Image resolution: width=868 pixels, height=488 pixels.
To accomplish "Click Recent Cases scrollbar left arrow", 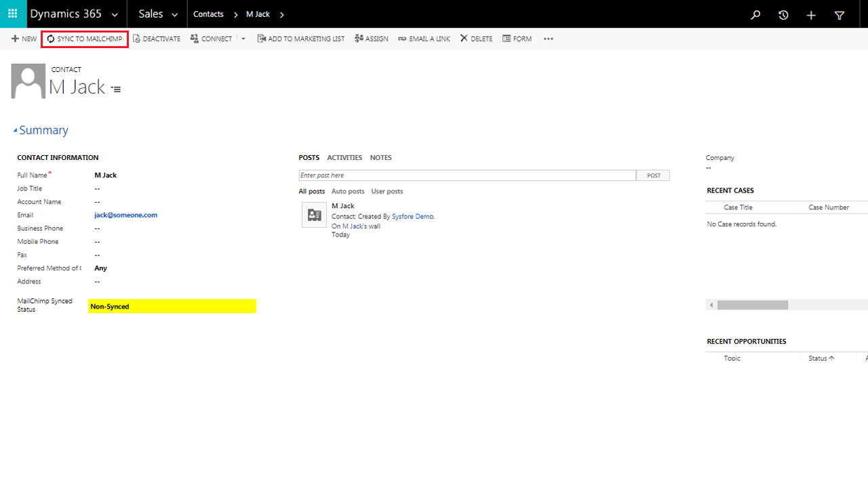I will click(711, 305).
